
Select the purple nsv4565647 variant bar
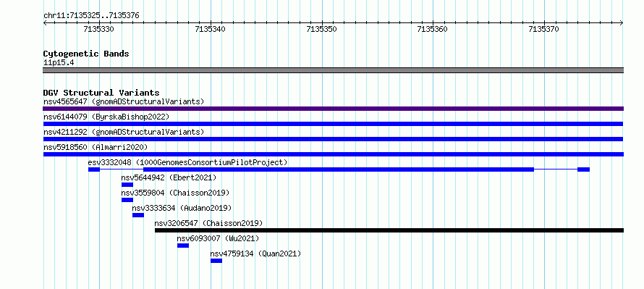333,109
